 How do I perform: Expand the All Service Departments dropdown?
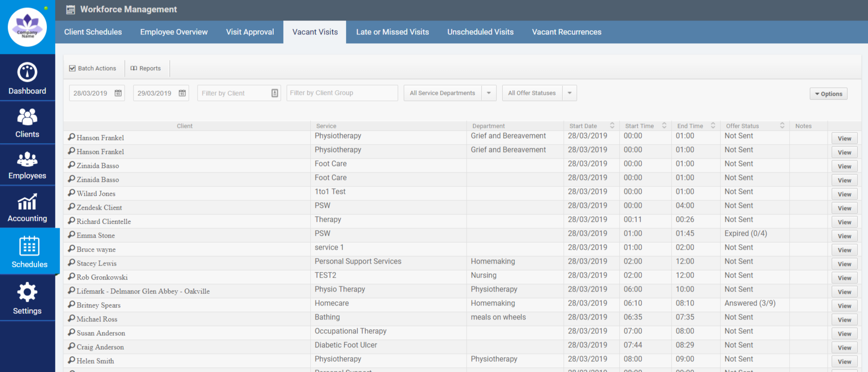pos(489,93)
